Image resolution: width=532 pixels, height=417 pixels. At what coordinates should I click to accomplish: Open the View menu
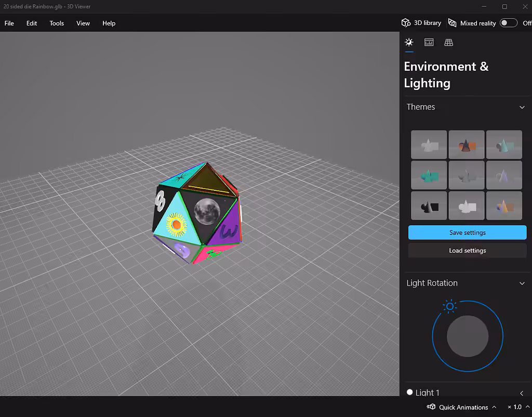click(83, 23)
